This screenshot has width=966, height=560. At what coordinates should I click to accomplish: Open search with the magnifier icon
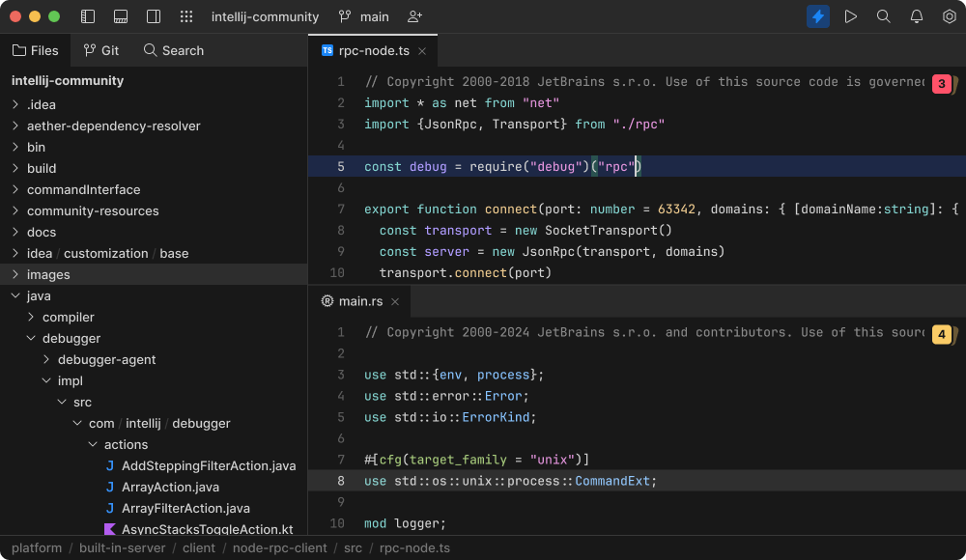[883, 16]
